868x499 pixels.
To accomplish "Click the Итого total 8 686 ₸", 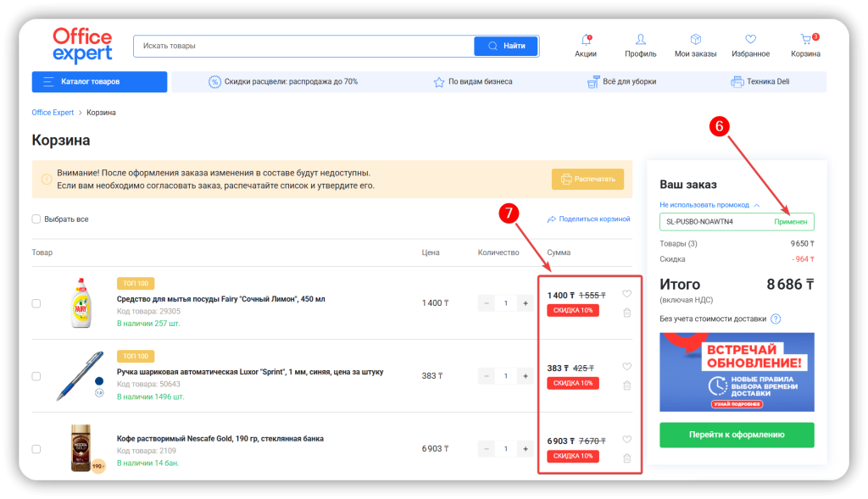I will 791,285.
